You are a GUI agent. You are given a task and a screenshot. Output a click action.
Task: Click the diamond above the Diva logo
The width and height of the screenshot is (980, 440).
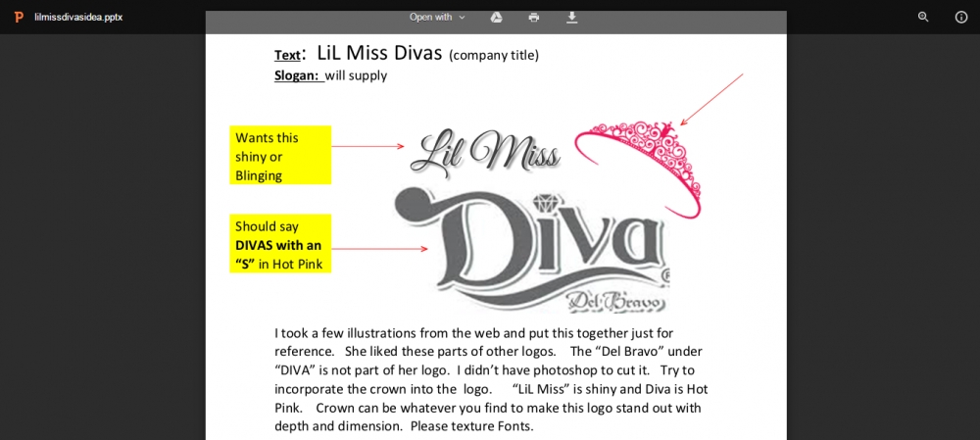546,203
